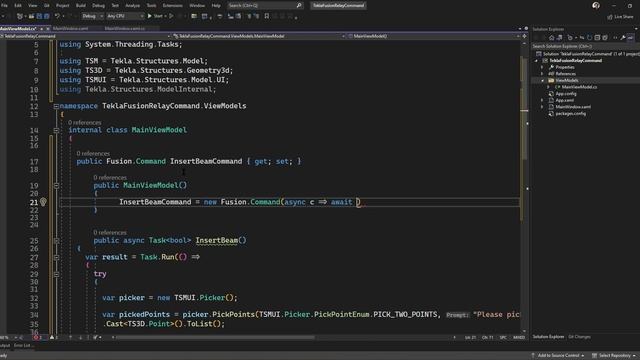Collapse the namespace code block

coord(56,106)
